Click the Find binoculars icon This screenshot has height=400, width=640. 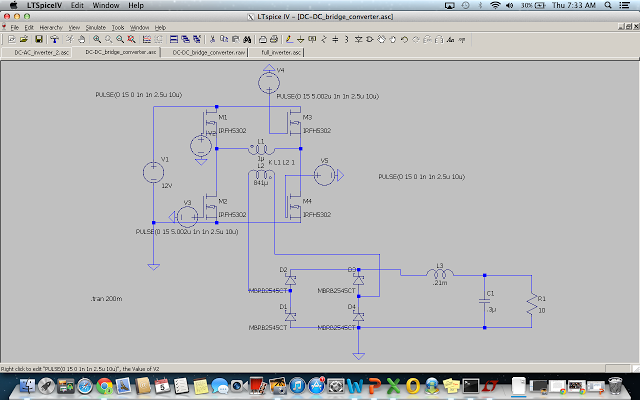[x=246, y=39]
